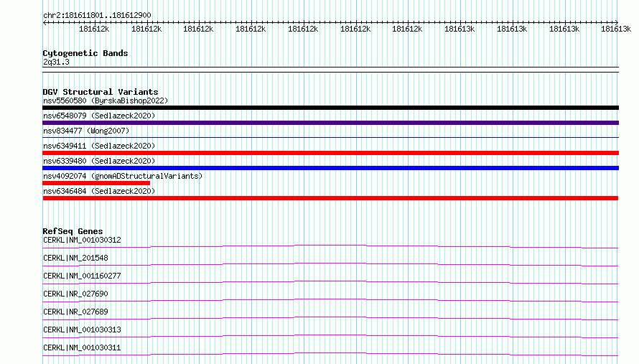Screen dimensions: 639x364
Task: Select the DGV Structural Variants track title
Action: coord(101,92)
